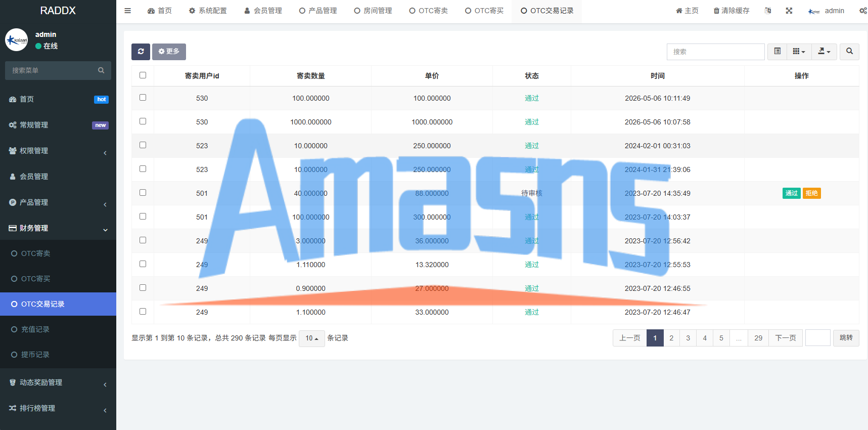Expand 动态奖励管理 sidebar menu
Screen dimensions: 868x430
(x=58, y=382)
